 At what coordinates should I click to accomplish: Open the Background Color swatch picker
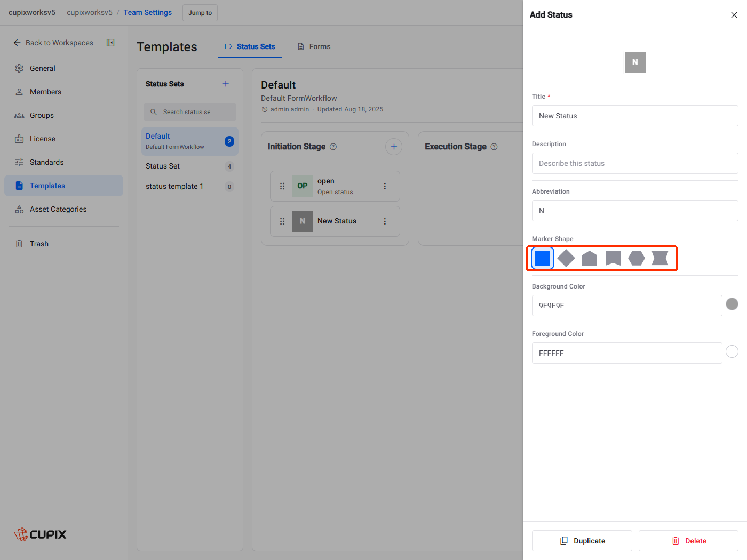732,304
